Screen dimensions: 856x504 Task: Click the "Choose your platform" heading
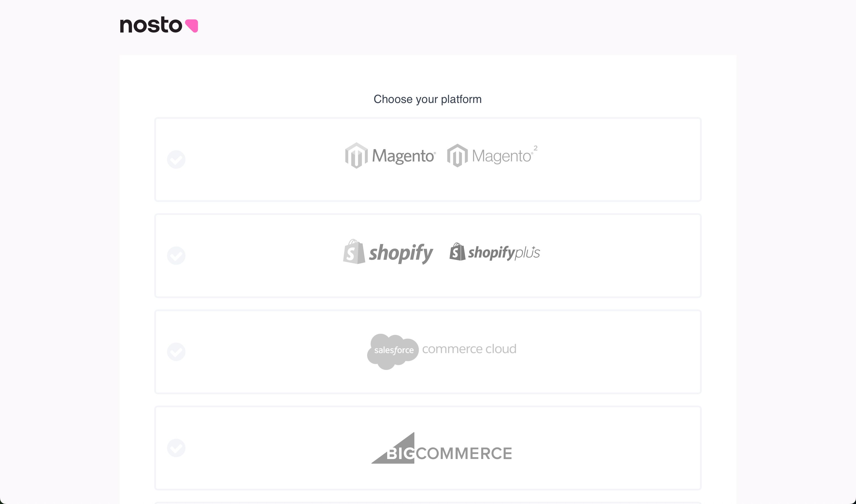click(x=427, y=99)
